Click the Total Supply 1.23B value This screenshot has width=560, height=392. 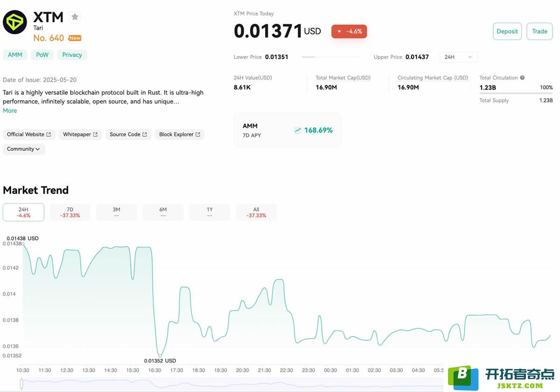coord(546,100)
